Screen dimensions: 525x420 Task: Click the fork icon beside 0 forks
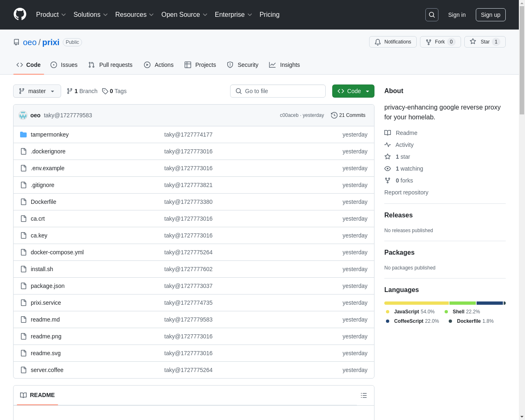pos(388,180)
